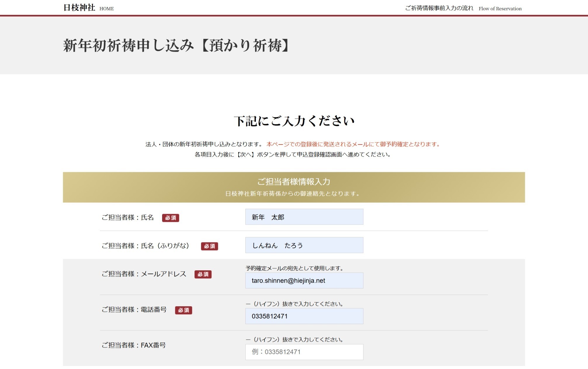Focus the empty FAX番号 input field
This screenshot has width=588, height=369.
[x=304, y=352]
